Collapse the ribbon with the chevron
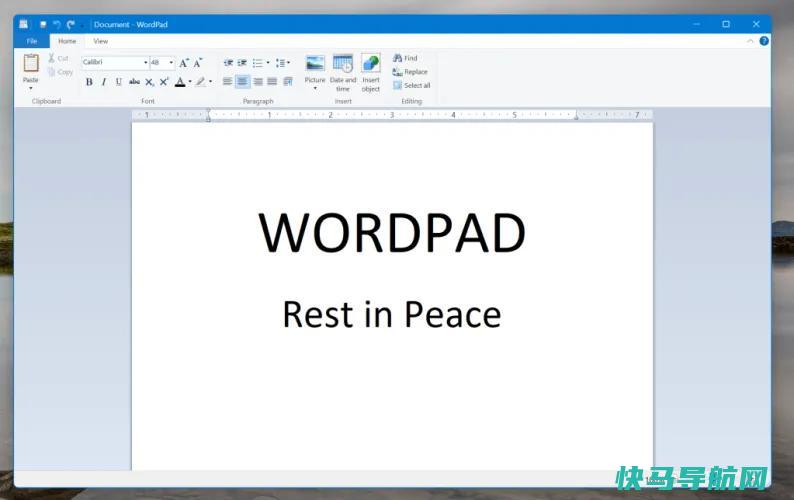This screenshot has height=500, width=794. click(750, 41)
